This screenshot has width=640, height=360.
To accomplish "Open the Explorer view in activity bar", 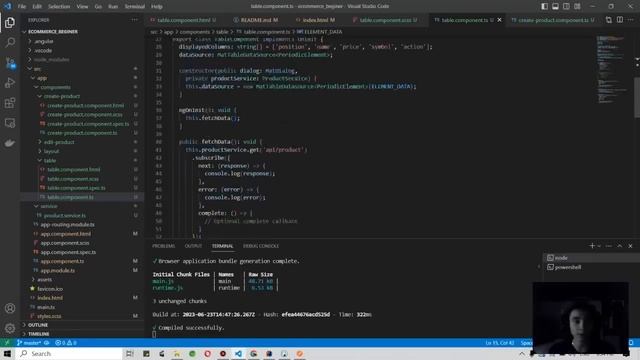I will [10, 22].
